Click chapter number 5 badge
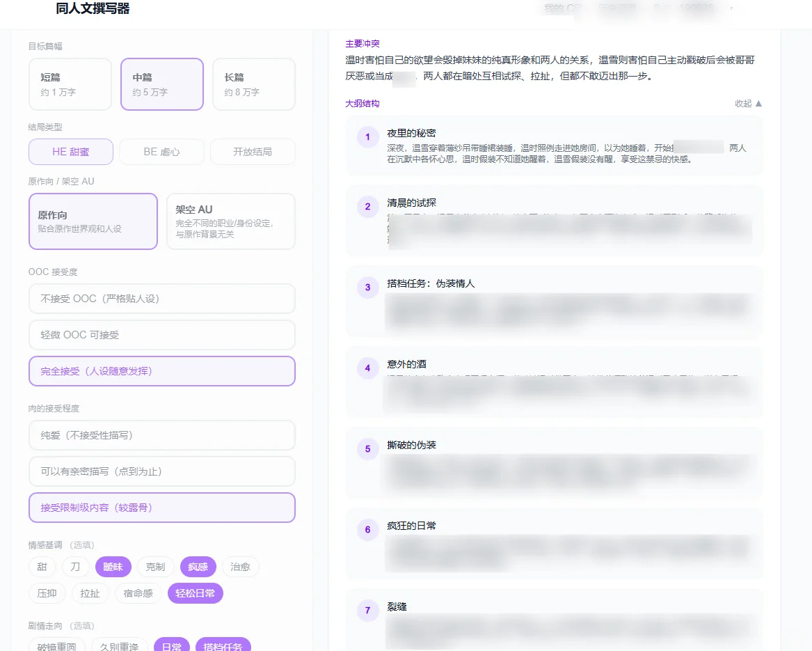The image size is (812, 651). click(x=367, y=449)
